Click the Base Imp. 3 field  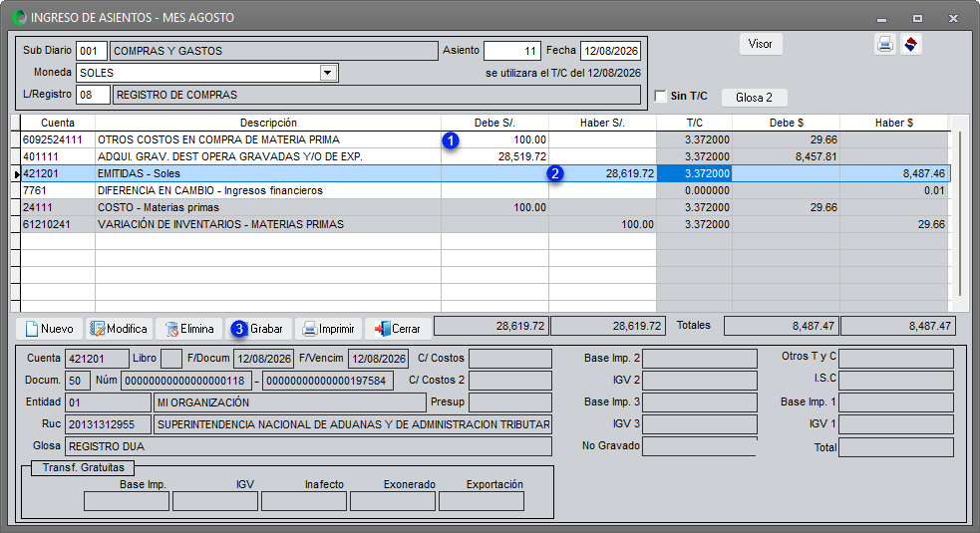coord(700,402)
